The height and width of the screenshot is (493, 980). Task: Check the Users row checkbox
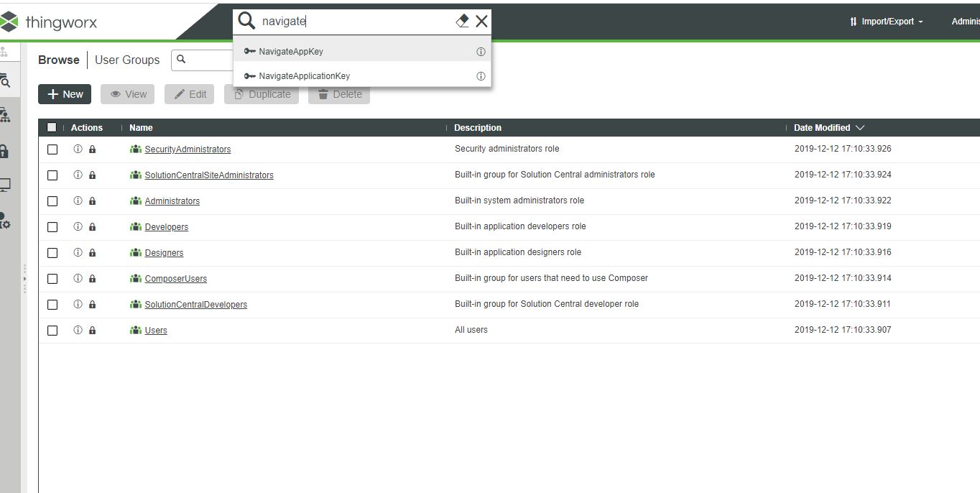pyautogui.click(x=52, y=331)
